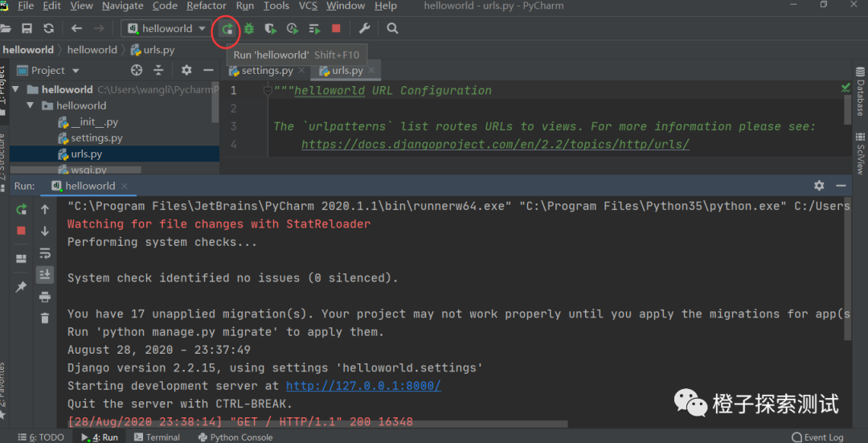Open the helloworld run configuration dropdown
The image size is (868, 443).
coord(165,28)
